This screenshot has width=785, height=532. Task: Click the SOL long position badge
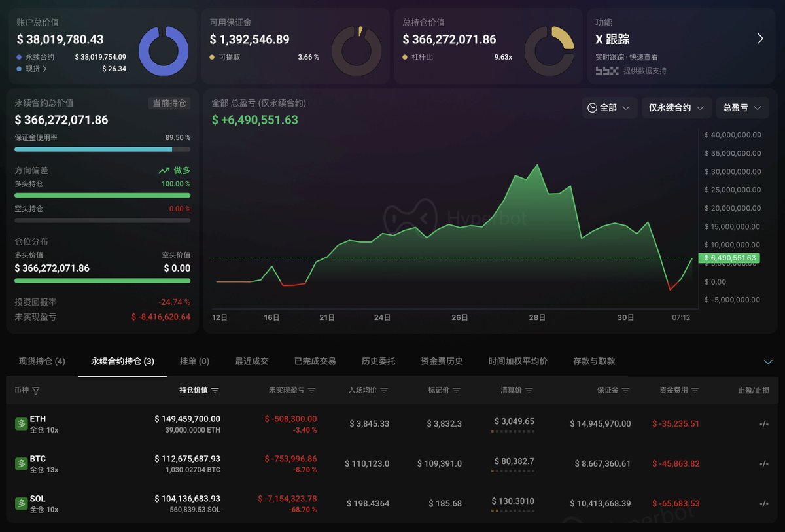21,503
